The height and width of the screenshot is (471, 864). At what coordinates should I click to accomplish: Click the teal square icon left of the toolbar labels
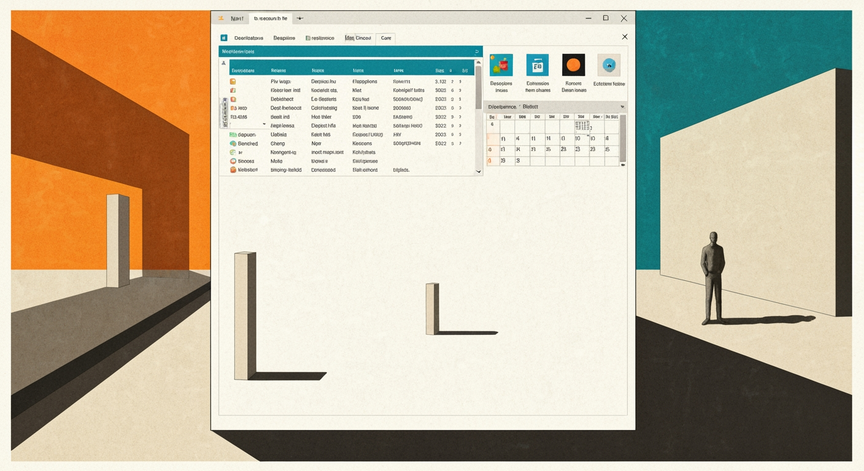[x=224, y=38]
